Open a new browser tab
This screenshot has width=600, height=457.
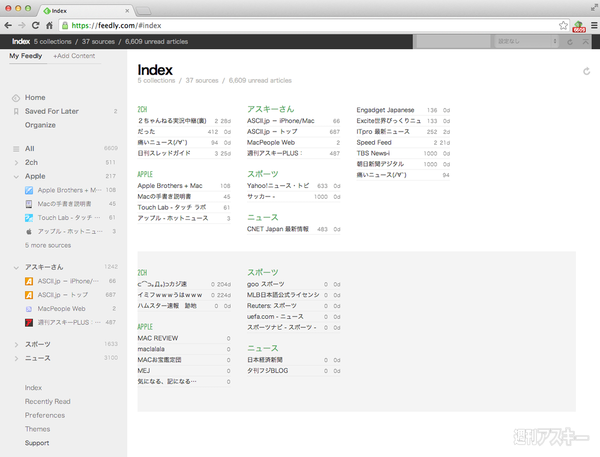point(143,11)
